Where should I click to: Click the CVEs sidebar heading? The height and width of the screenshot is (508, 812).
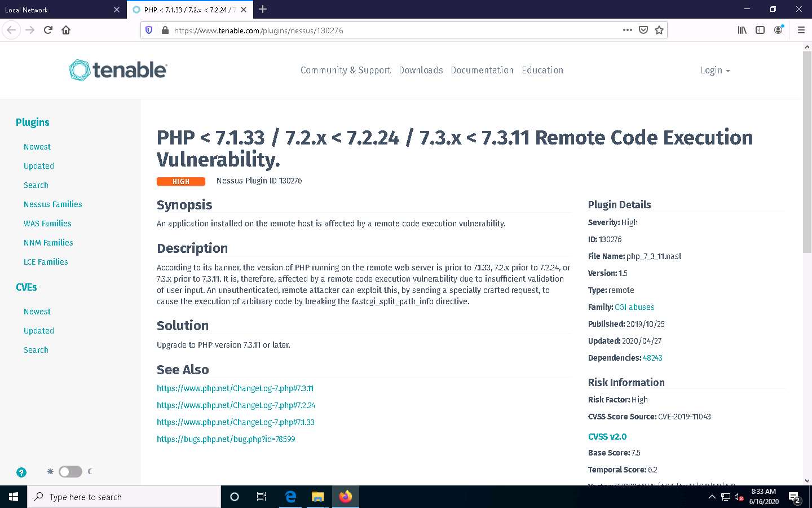click(27, 287)
